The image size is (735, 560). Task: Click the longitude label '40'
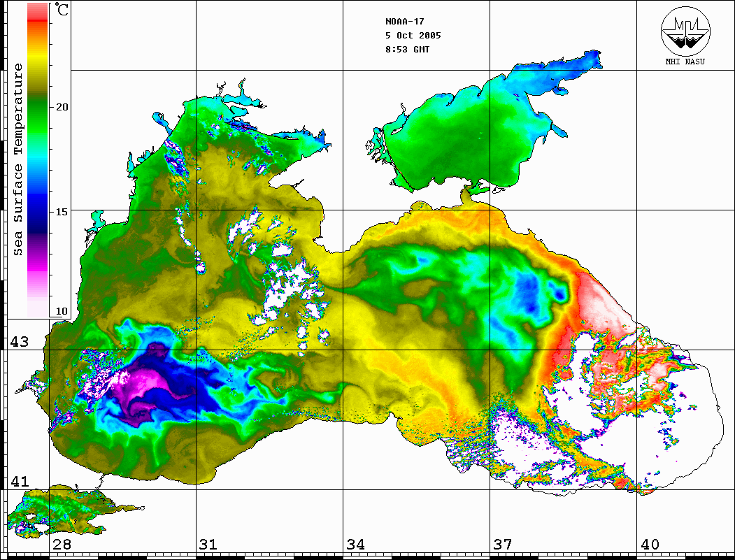click(649, 545)
